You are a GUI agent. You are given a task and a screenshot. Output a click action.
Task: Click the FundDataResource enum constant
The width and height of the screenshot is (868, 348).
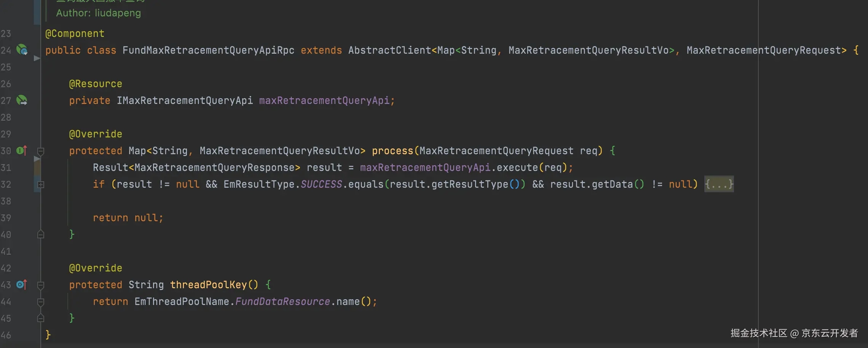click(282, 302)
